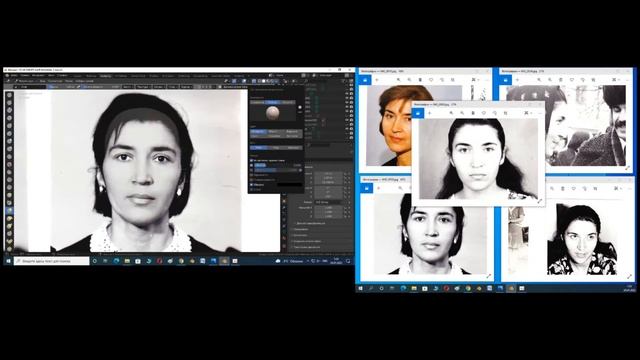
Task: Expand the short-haired woman photo to fullscreen
Action: 488,276
